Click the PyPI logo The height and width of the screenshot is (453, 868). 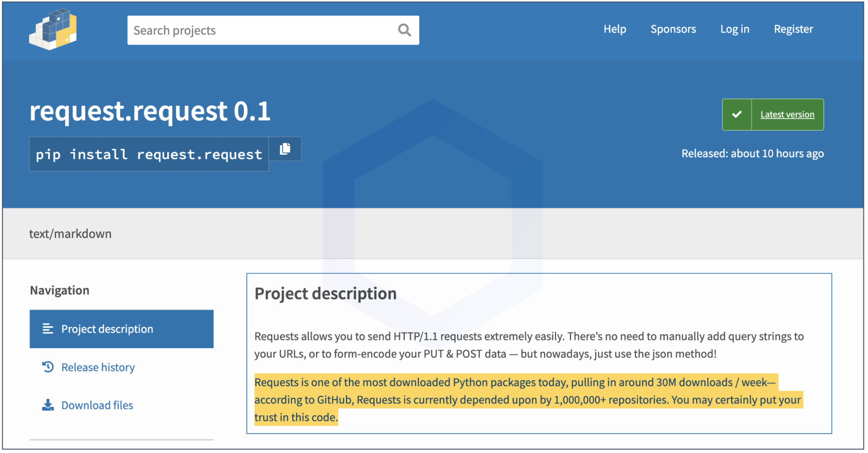(53, 29)
